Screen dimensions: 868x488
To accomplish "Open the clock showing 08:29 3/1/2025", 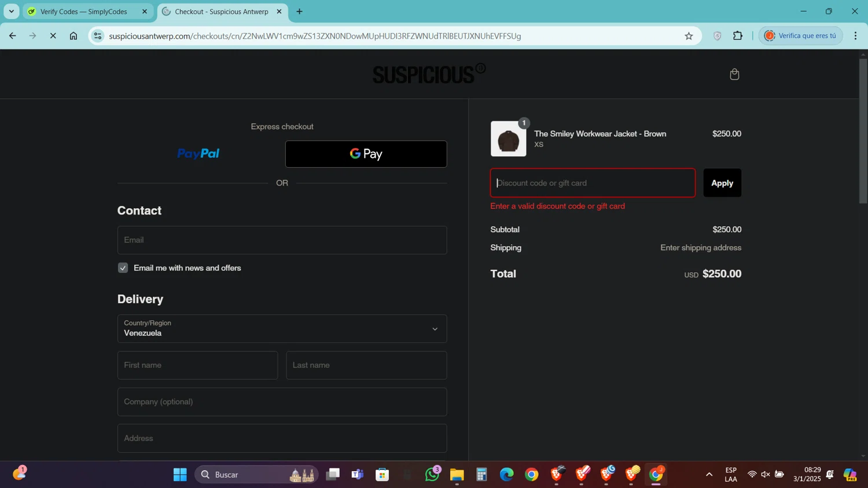I will (x=807, y=475).
